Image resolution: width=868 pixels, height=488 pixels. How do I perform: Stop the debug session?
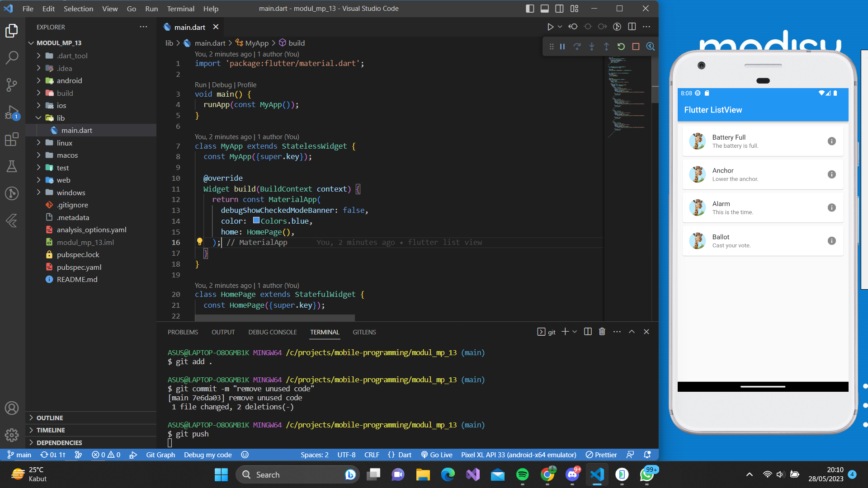click(x=636, y=46)
